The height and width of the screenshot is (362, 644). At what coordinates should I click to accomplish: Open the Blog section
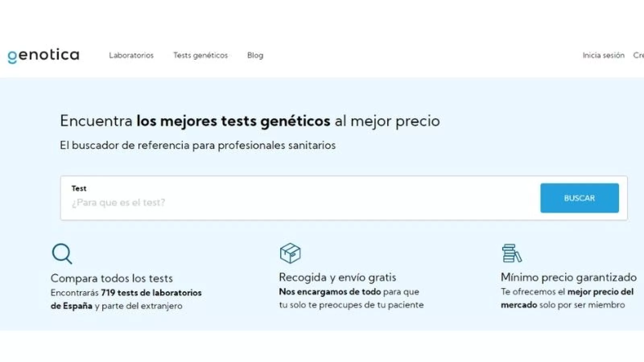click(255, 56)
